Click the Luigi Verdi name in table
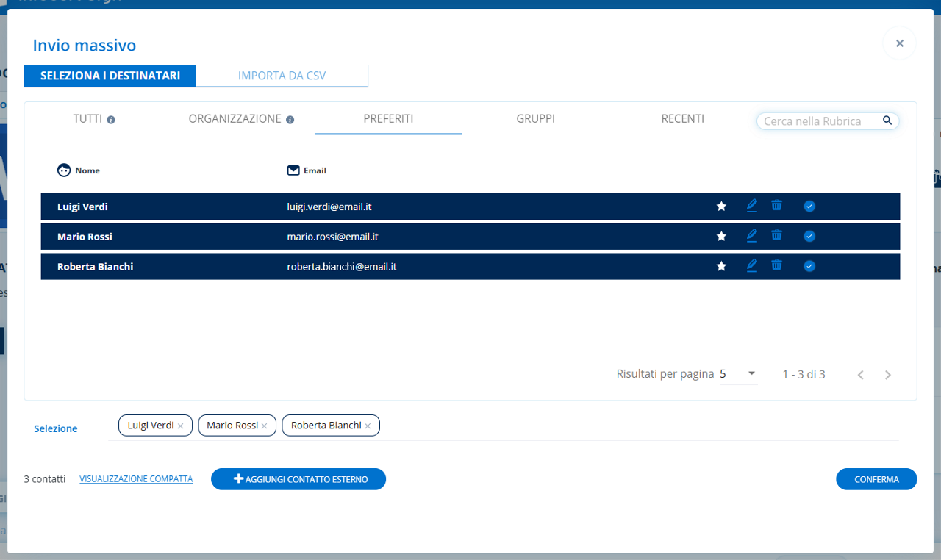Image resolution: width=941 pixels, height=560 pixels. pyautogui.click(x=82, y=207)
